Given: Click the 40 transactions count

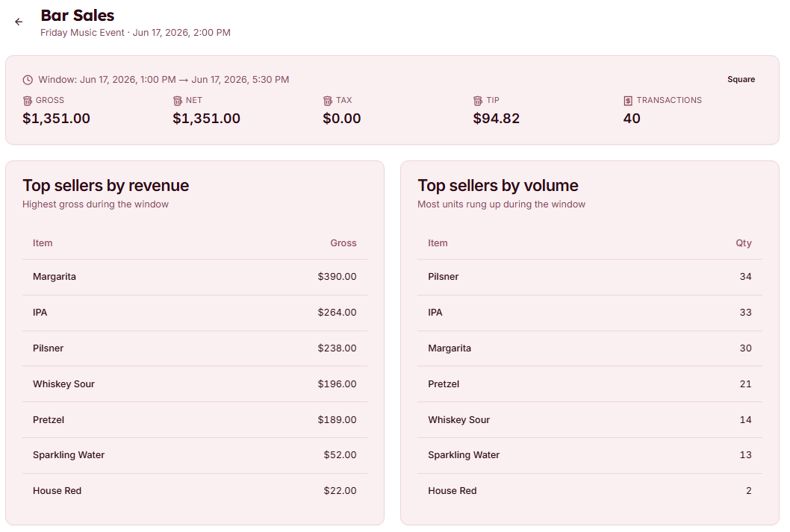Looking at the screenshot, I should 632,119.
